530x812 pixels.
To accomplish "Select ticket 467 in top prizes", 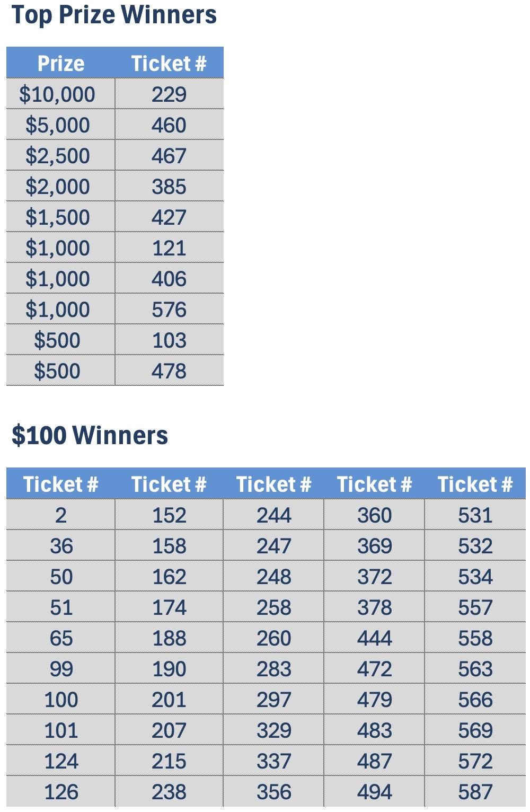I will point(169,156).
